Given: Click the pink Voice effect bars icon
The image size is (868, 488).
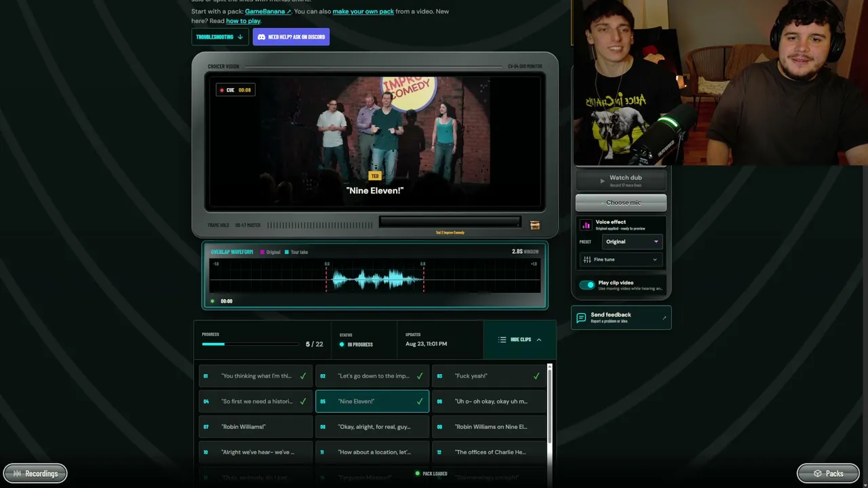Looking at the screenshot, I should [x=587, y=224].
